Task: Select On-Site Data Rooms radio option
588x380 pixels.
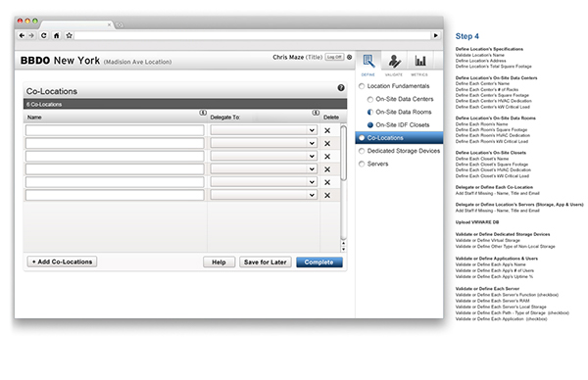Action: point(370,112)
